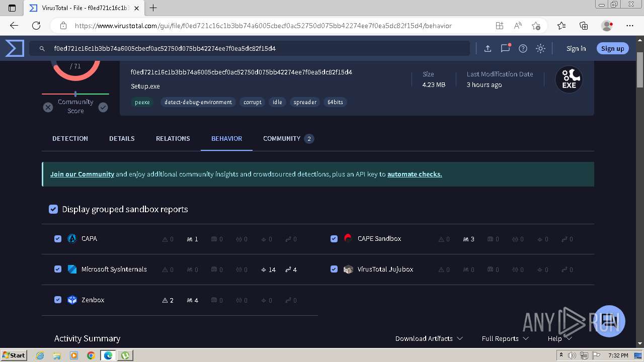
Task: Follow the Join our Community link
Action: click(82, 174)
